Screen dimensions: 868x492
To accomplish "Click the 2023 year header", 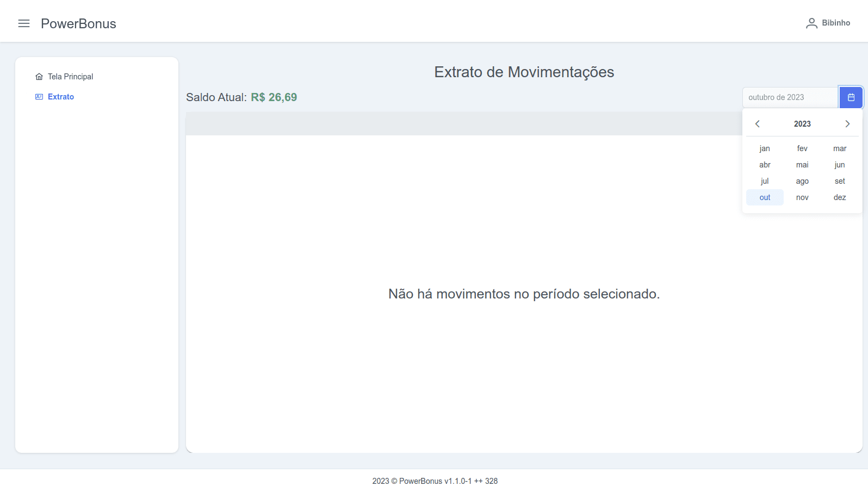I will tap(802, 124).
